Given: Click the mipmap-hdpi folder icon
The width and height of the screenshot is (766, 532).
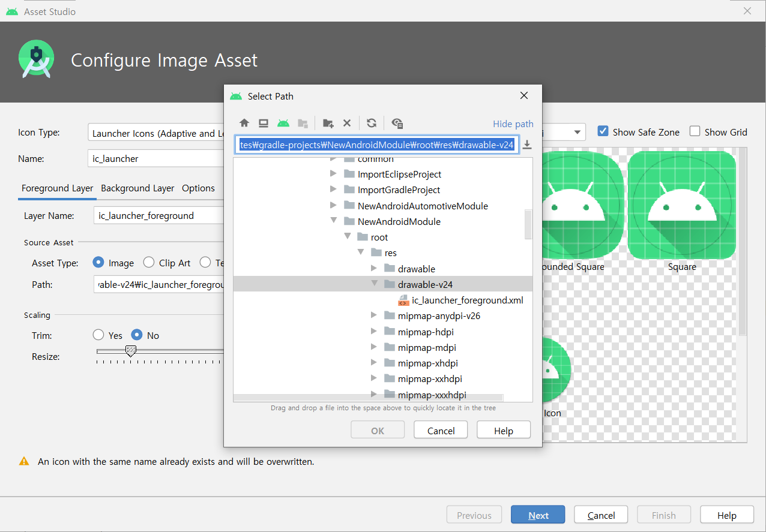Looking at the screenshot, I should 390,332.
